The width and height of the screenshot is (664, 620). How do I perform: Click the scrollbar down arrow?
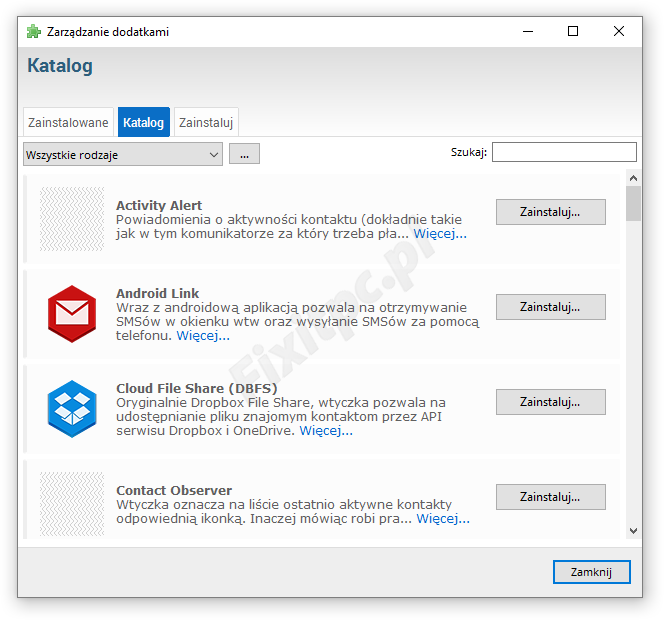(x=634, y=531)
